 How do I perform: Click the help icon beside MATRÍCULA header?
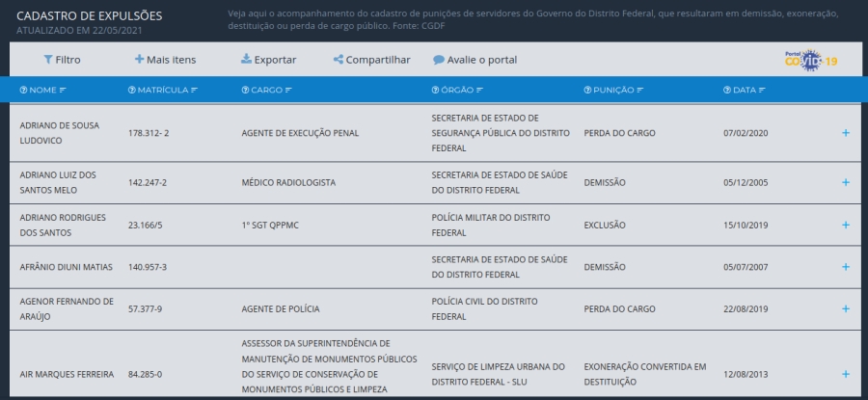[x=131, y=90]
